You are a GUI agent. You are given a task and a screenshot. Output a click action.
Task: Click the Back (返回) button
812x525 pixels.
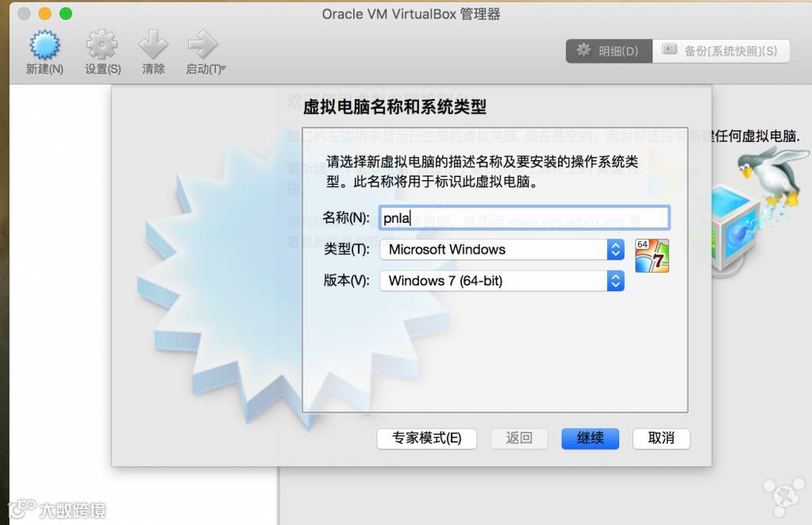[519, 439]
